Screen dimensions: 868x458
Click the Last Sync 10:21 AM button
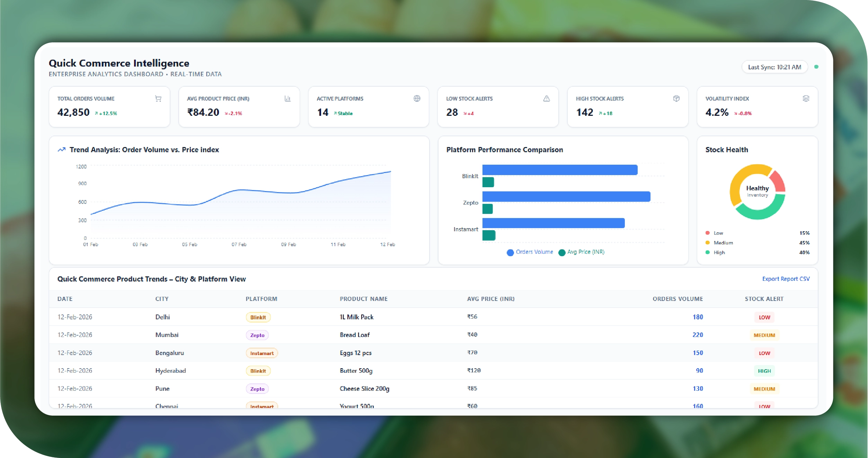(774, 67)
